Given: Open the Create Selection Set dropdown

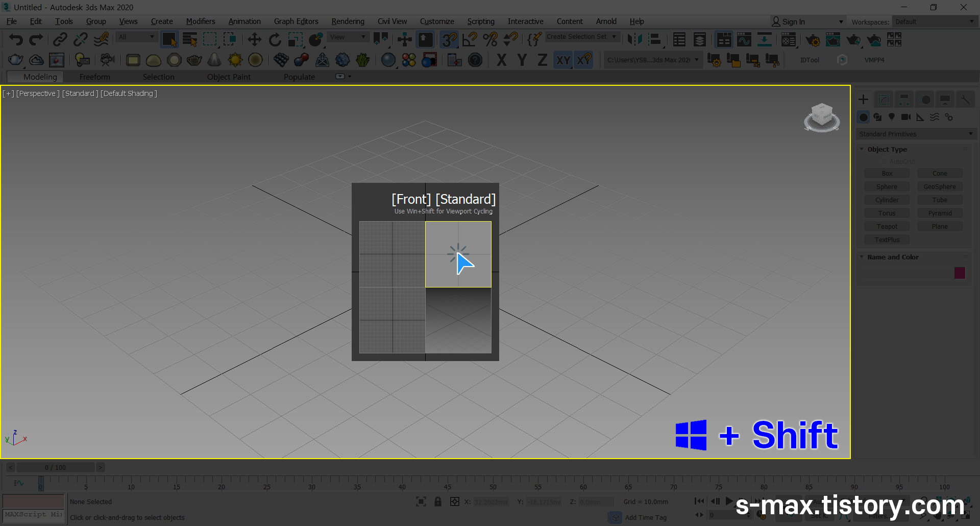Looking at the screenshot, I should click(582, 37).
